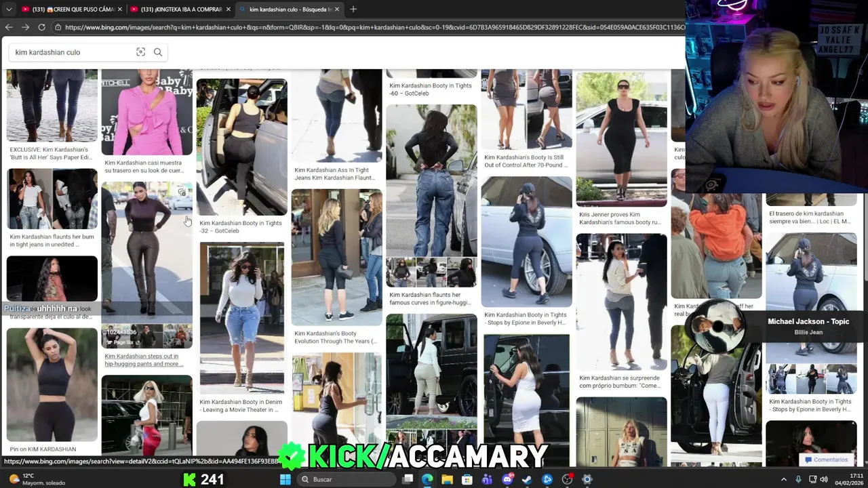Screen dimensions: 868x488
Task: Open the '1024×1536' size badge on hovered image
Action: tap(120, 332)
